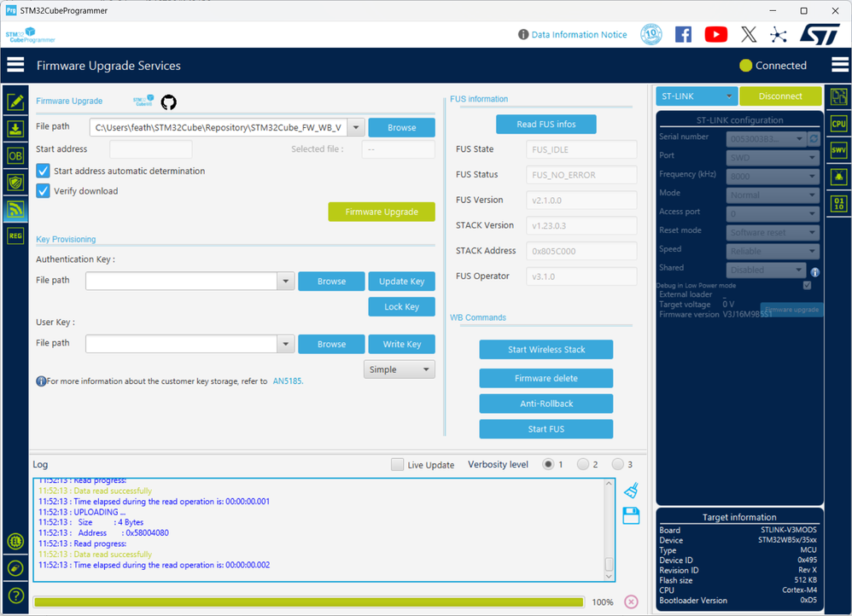Click the info icon beside Shared mode
852x616 pixels.
814,272
